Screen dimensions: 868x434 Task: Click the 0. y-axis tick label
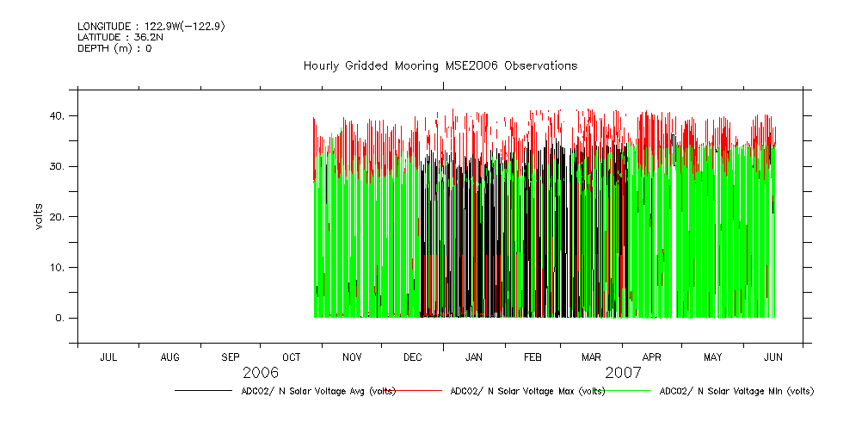coord(59,319)
